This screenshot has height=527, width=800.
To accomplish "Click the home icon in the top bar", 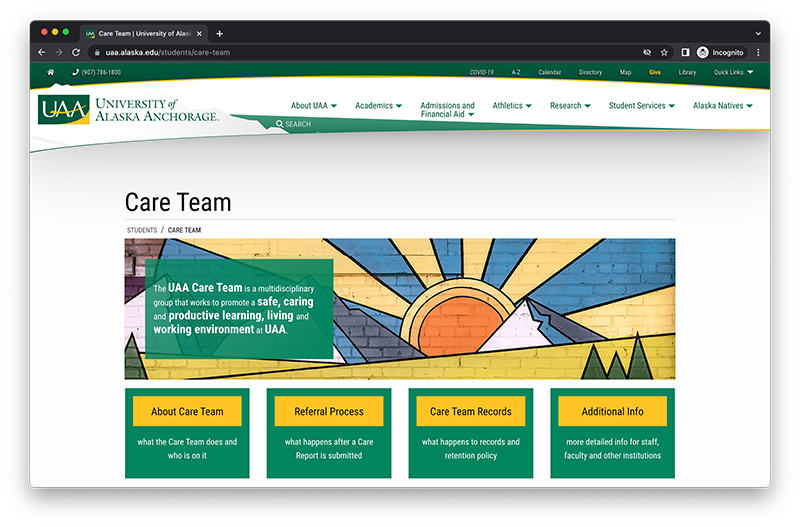I will (x=51, y=72).
